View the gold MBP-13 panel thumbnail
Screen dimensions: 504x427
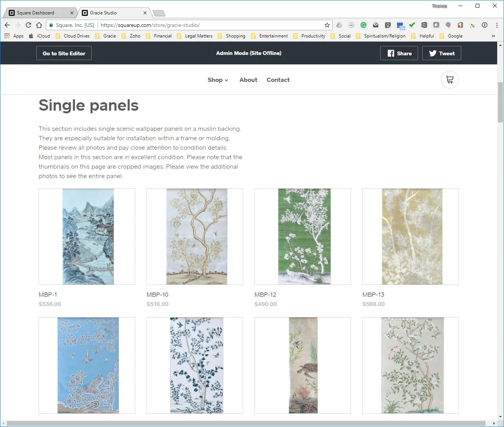tap(410, 236)
